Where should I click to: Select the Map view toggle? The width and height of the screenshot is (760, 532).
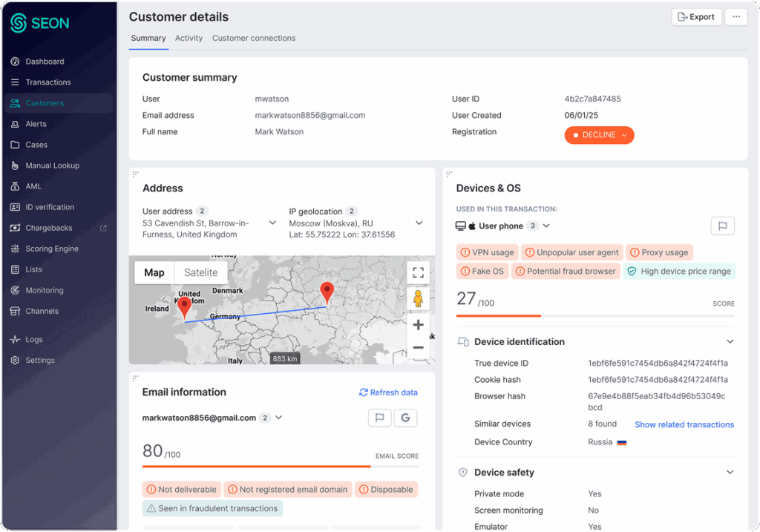154,272
